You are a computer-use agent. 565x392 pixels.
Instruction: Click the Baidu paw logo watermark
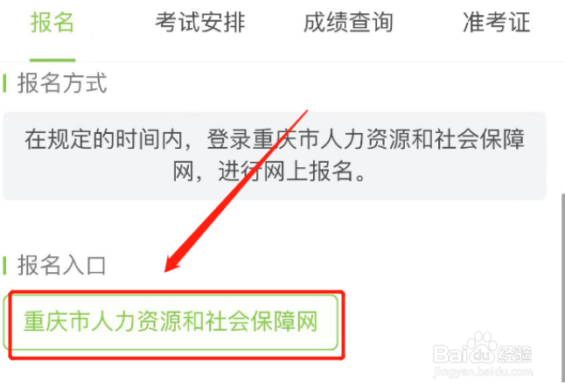tap(481, 347)
